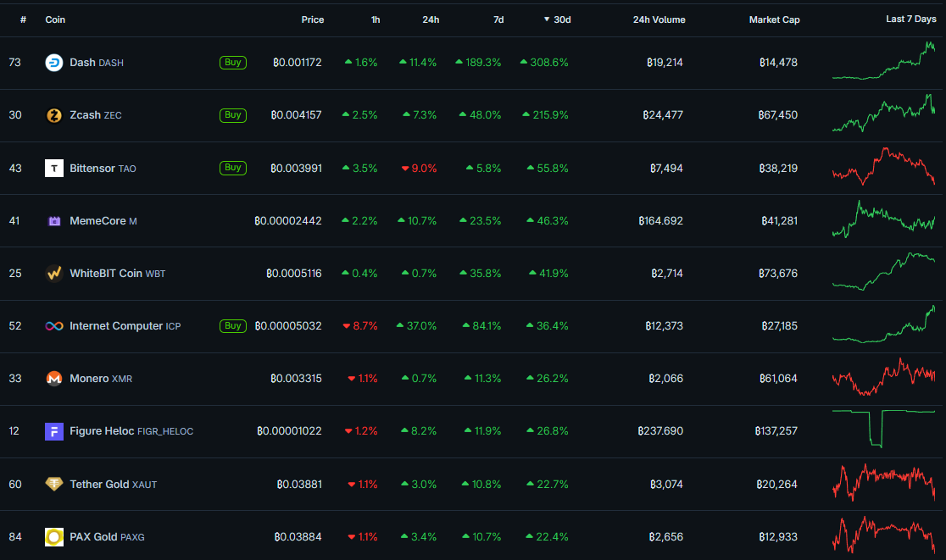Sort table by the 30d column

click(x=558, y=19)
